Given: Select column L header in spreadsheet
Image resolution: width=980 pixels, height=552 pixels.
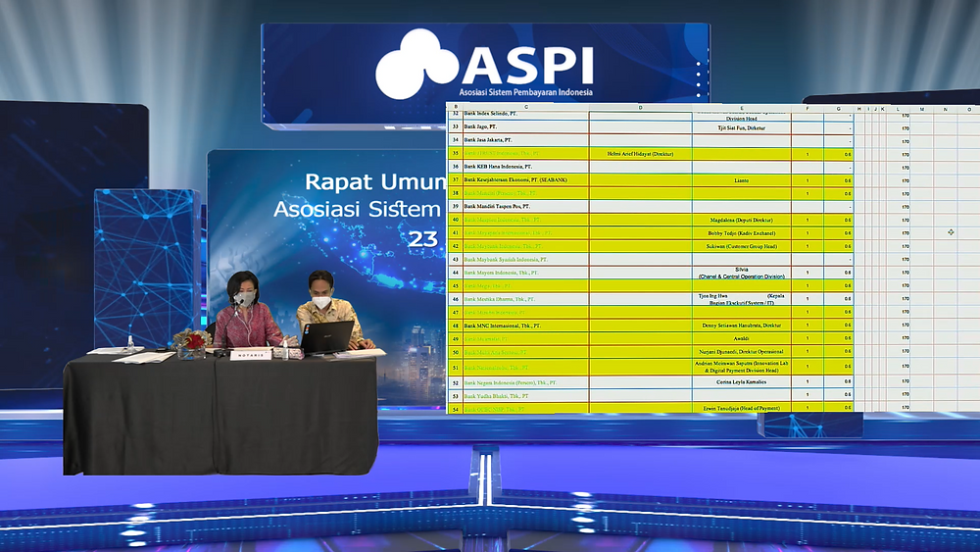Looking at the screenshot, I should pyautogui.click(x=898, y=109).
